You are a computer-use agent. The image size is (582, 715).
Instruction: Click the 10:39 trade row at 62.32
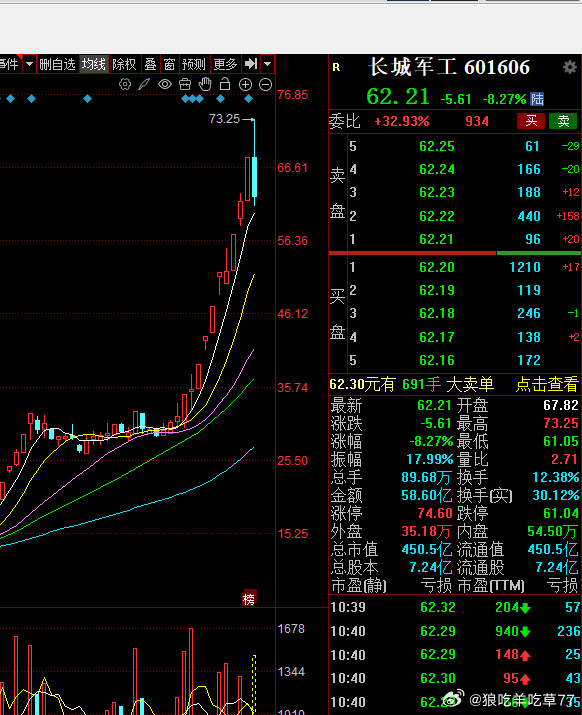pyautogui.click(x=455, y=607)
